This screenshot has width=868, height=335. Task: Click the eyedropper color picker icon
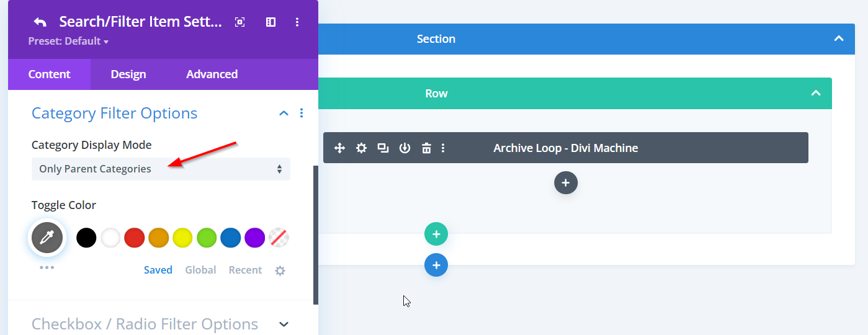pos(47,238)
